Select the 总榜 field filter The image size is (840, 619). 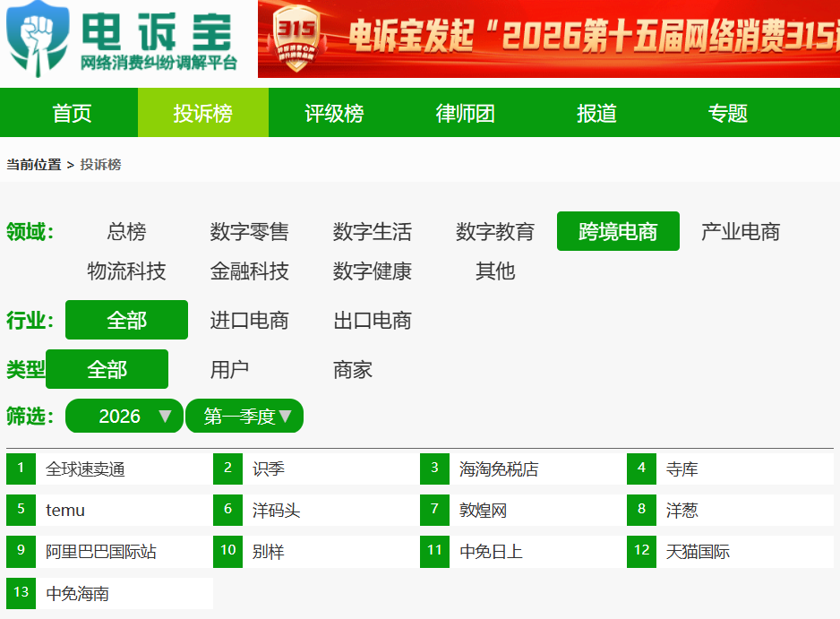[126, 231]
